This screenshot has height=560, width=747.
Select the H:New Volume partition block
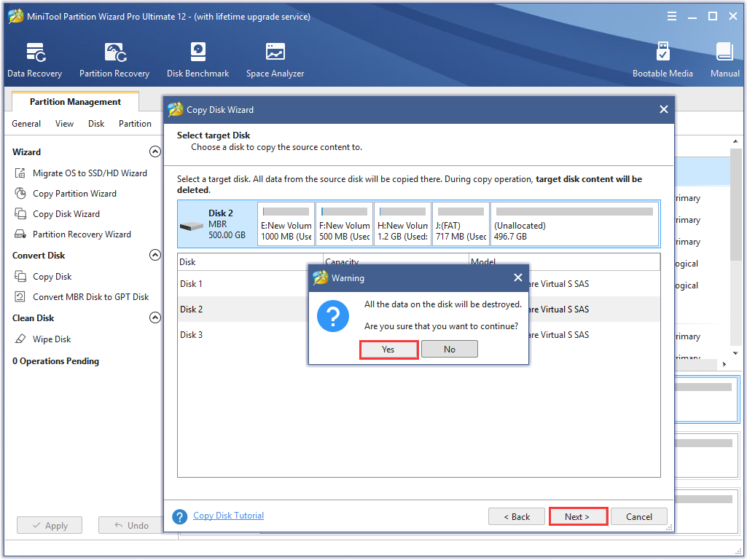pyautogui.click(x=402, y=224)
